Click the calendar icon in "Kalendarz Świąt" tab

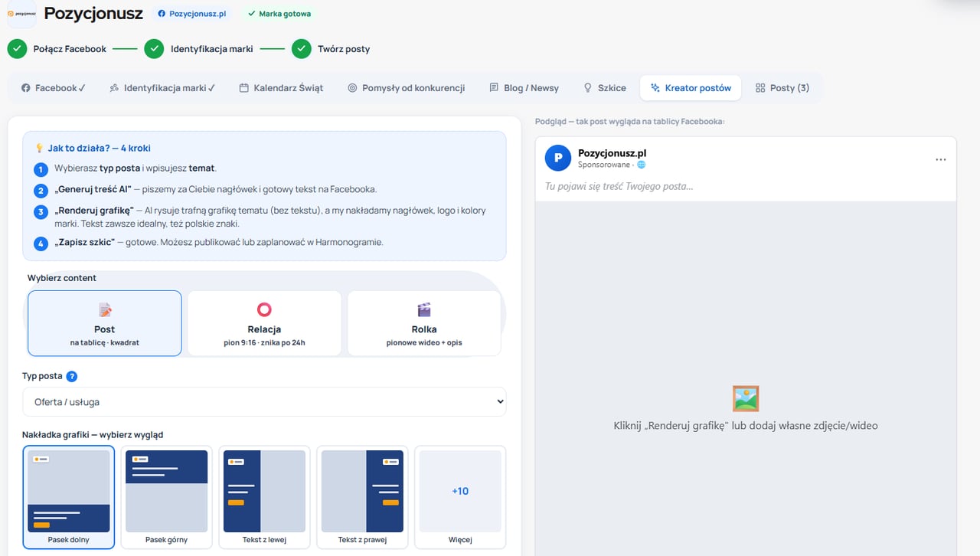pos(244,88)
